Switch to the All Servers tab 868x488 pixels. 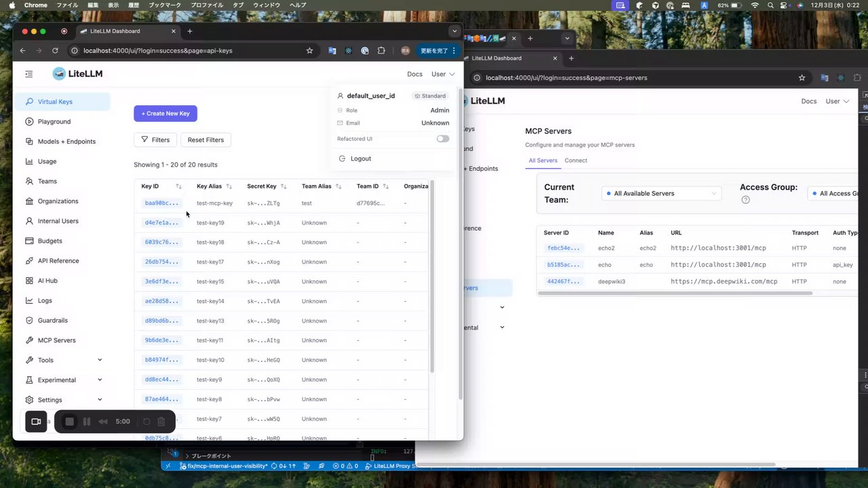click(542, 161)
